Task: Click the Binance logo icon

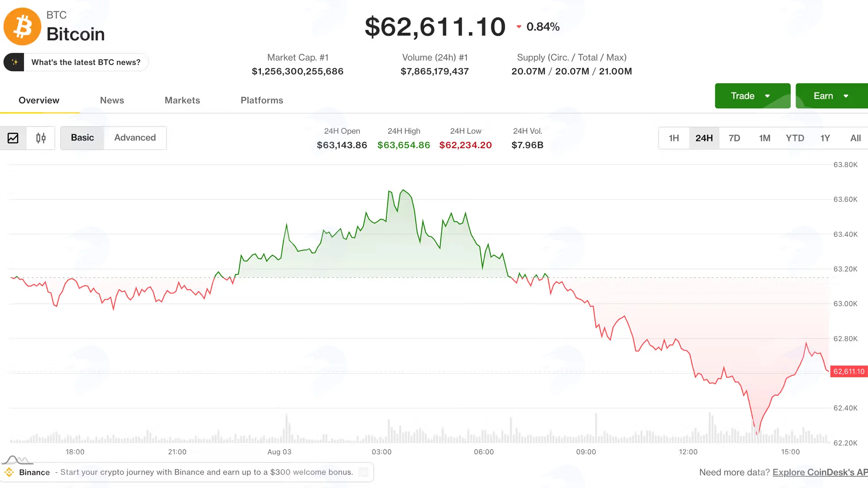Action: point(9,472)
